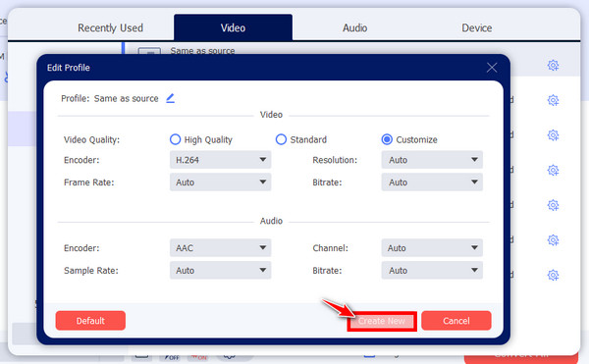The height and width of the screenshot is (364, 589).
Task: Open the video Encoder H.264 dropdown
Action: tap(221, 160)
